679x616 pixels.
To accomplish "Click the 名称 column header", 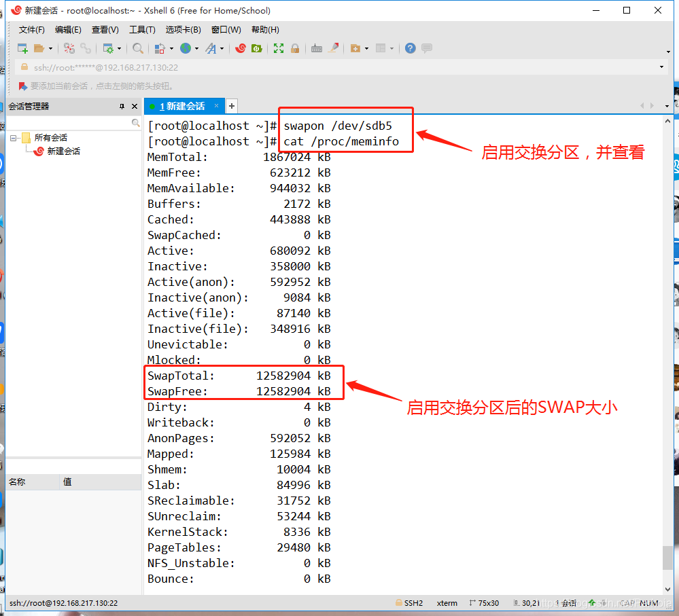I will tap(33, 482).
